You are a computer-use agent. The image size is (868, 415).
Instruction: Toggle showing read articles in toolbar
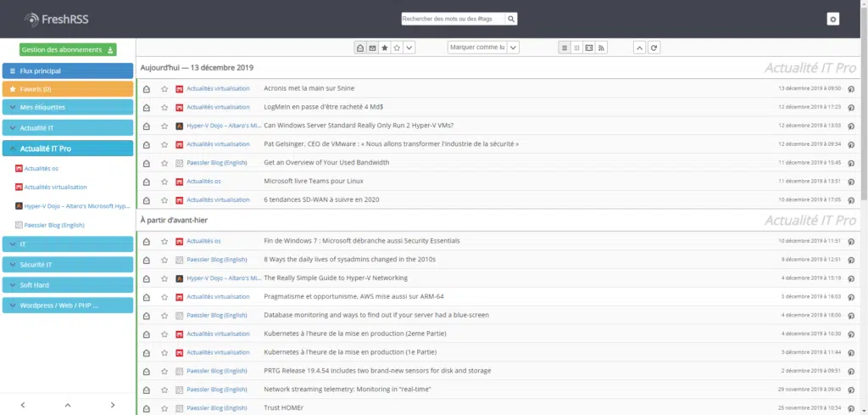pos(360,48)
